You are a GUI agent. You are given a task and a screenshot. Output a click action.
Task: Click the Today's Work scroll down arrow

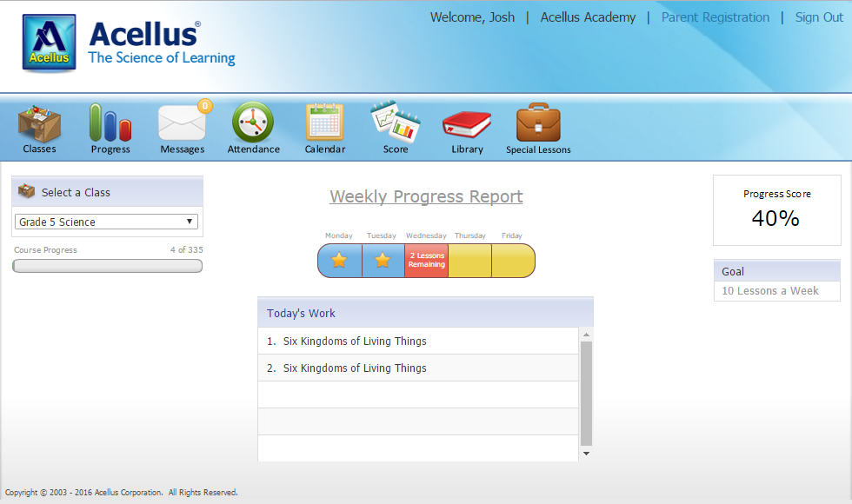pos(586,453)
